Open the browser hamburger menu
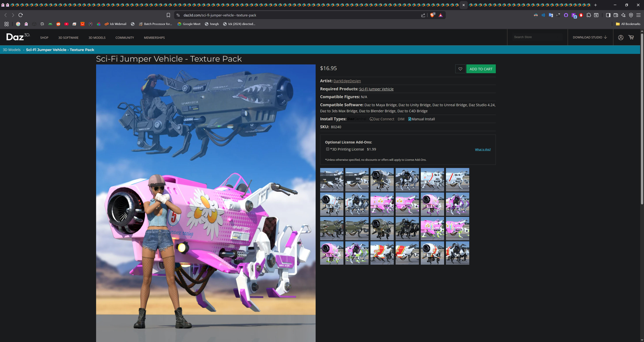The image size is (644, 342). coord(638,15)
